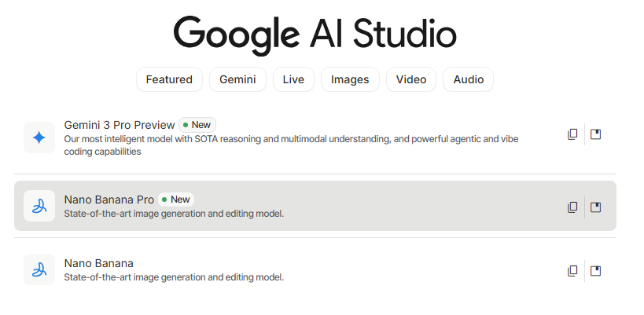Select the Featured filter tab
This screenshot has width=644, height=315.
[x=169, y=79]
